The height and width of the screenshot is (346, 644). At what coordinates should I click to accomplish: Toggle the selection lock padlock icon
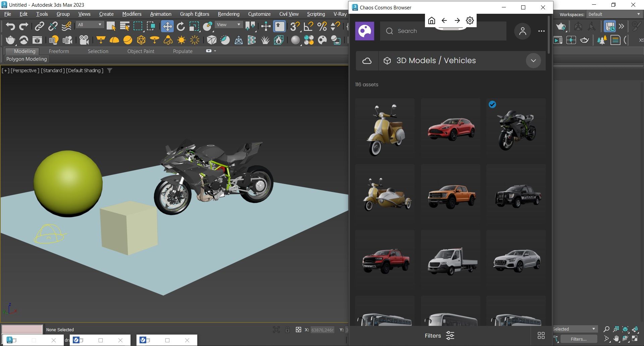287,330
